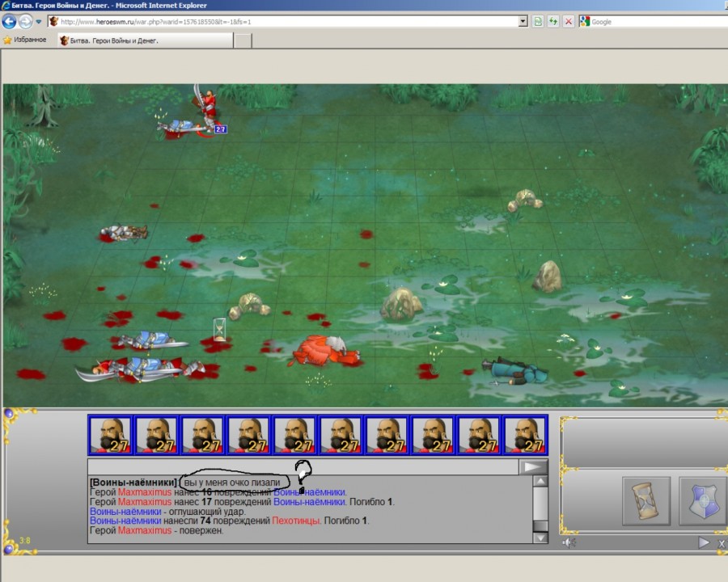Click the Internet Explorer logo in the title bar

pos(6,5)
